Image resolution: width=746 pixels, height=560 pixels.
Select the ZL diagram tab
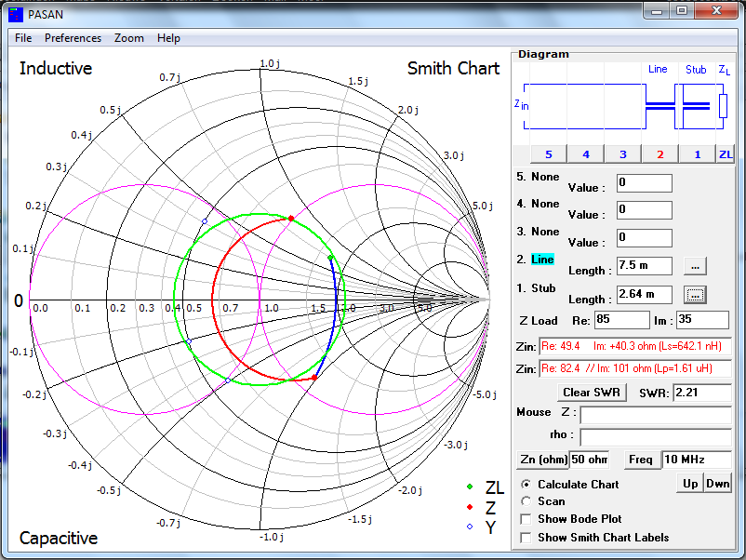click(x=726, y=154)
